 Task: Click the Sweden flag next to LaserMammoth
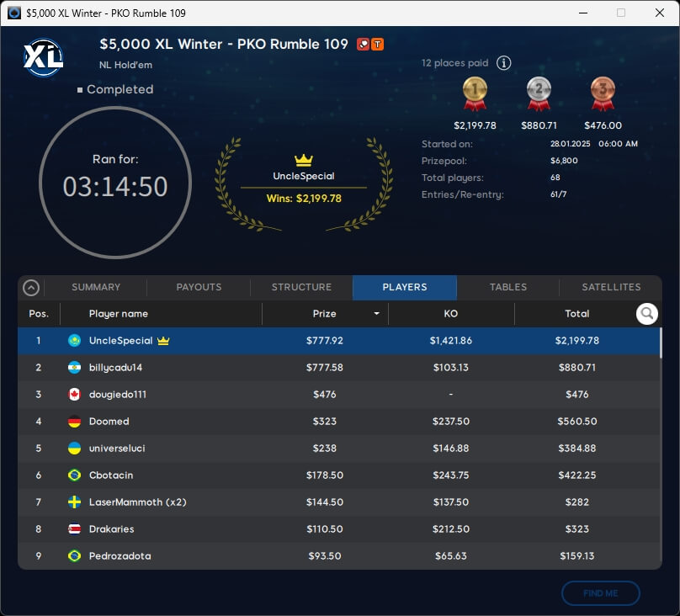(75, 502)
